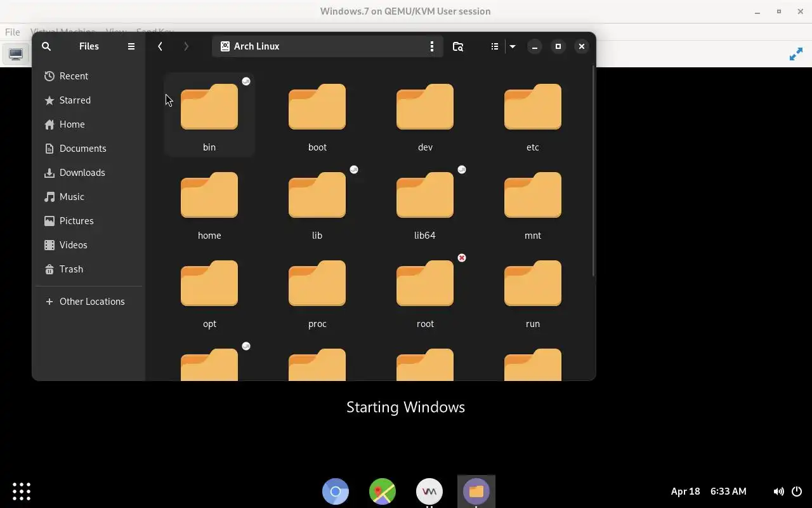Open Virtual Machine Manager from the dock
812x508 pixels.
429,491
